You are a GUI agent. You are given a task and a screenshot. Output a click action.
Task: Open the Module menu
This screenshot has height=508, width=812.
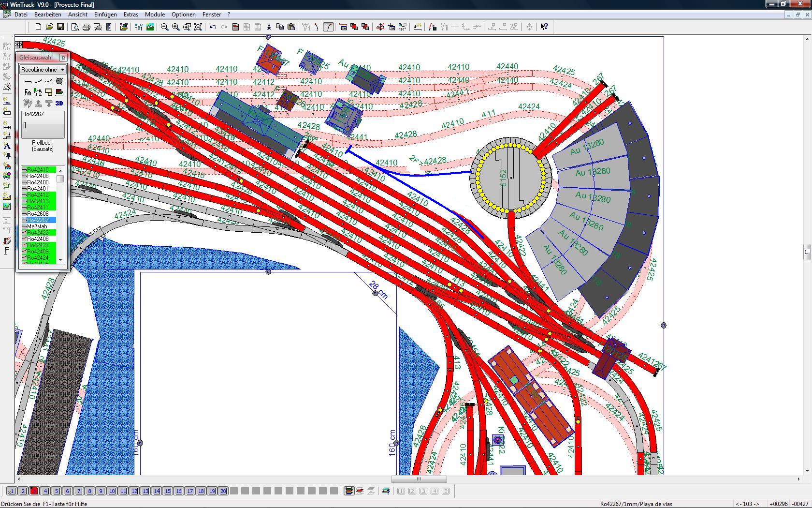pos(155,15)
